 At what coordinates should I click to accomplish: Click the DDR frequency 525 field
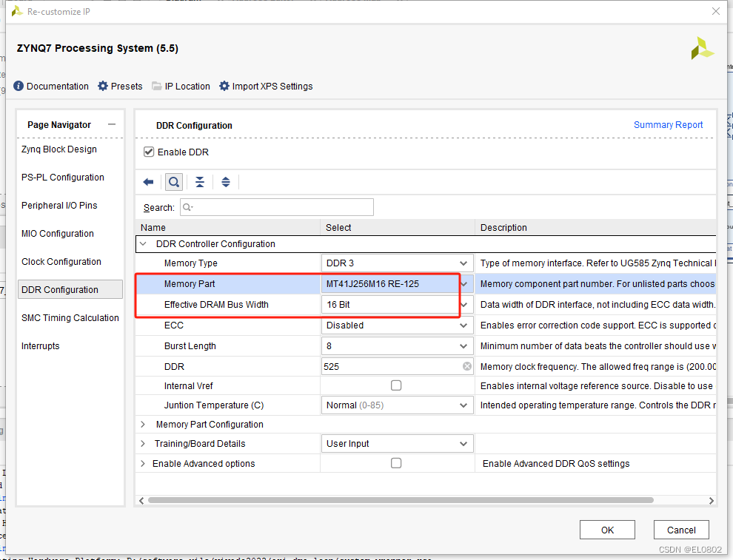pos(397,366)
